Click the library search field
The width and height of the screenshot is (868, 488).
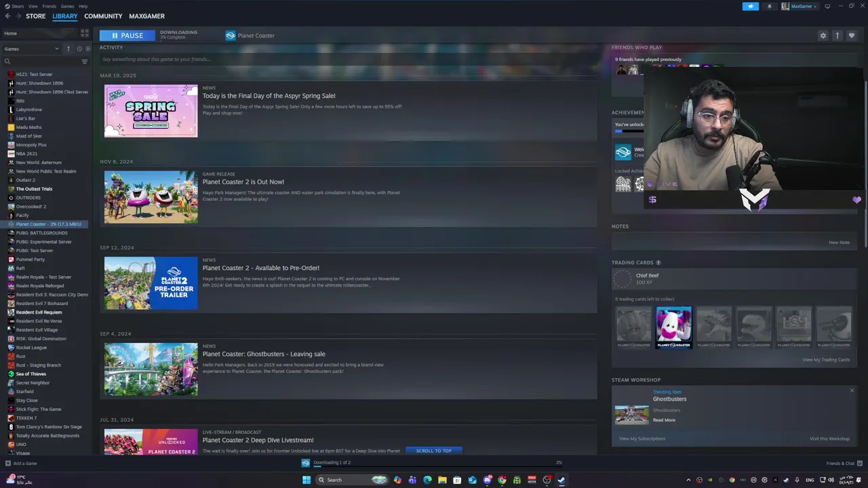pos(45,62)
